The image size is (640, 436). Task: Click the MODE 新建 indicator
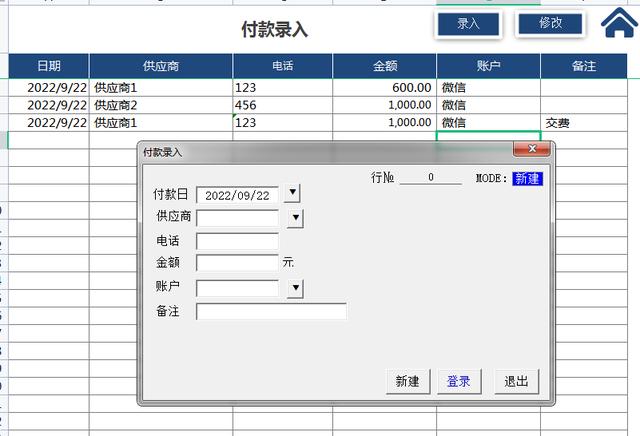tap(527, 178)
